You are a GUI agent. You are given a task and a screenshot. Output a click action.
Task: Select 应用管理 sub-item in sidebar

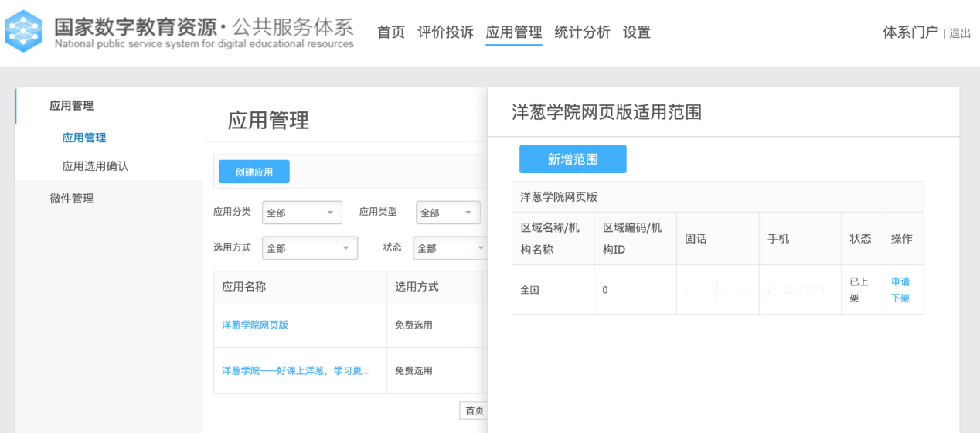click(x=83, y=138)
